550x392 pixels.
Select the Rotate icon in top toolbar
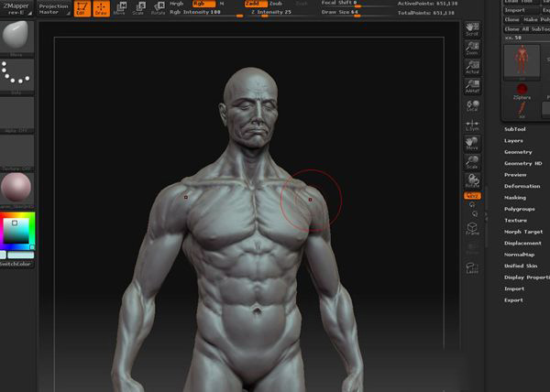157,9
